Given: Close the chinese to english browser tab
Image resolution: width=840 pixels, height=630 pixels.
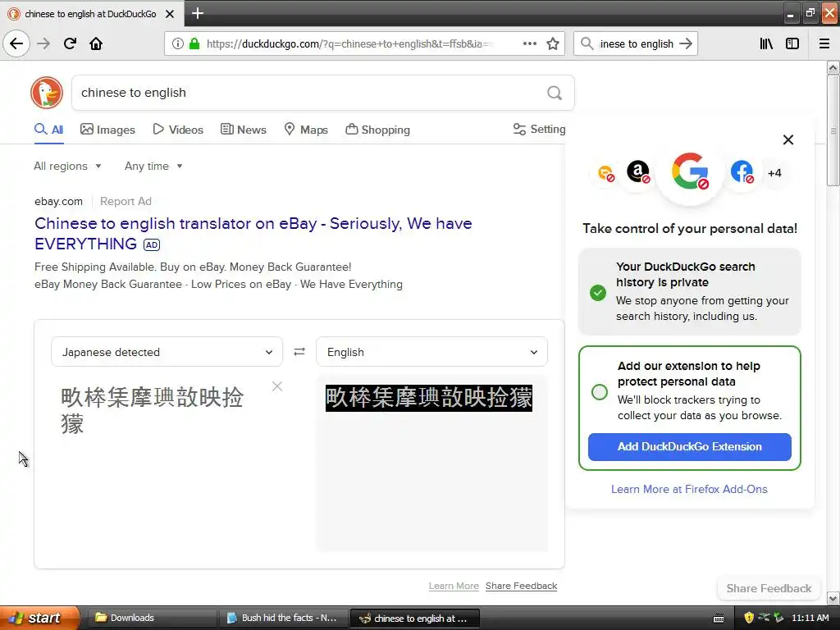Looking at the screenshot, I should click(x=169, y=14).
